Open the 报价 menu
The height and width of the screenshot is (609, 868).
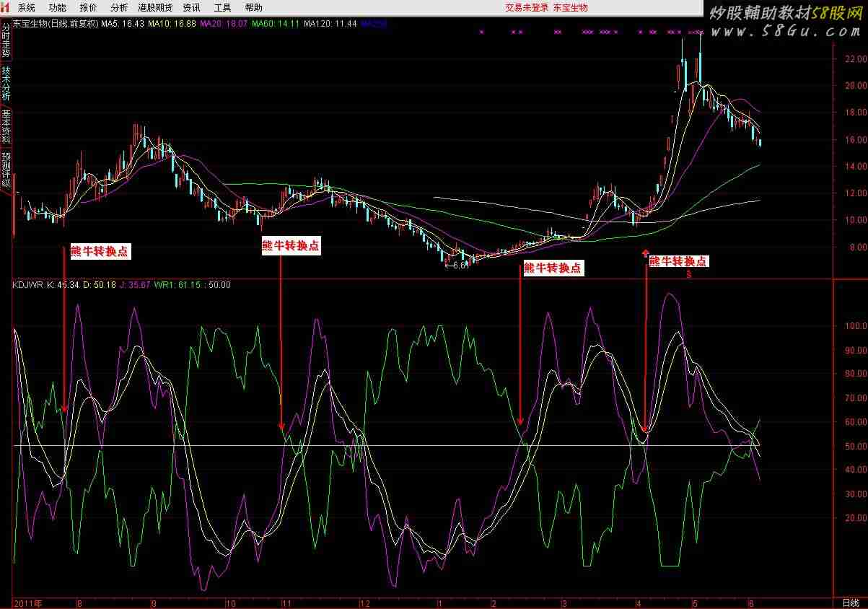88,8
